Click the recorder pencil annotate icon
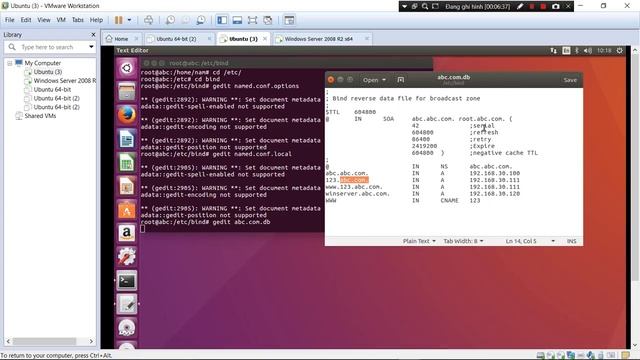Viewport: 640px width, 360px height. [x=520, y=7]
